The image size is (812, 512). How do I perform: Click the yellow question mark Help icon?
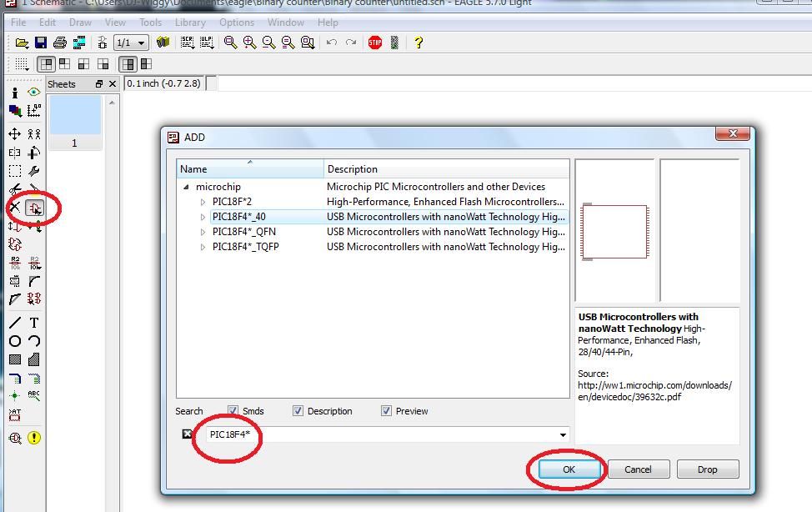[x=419, y=43]
